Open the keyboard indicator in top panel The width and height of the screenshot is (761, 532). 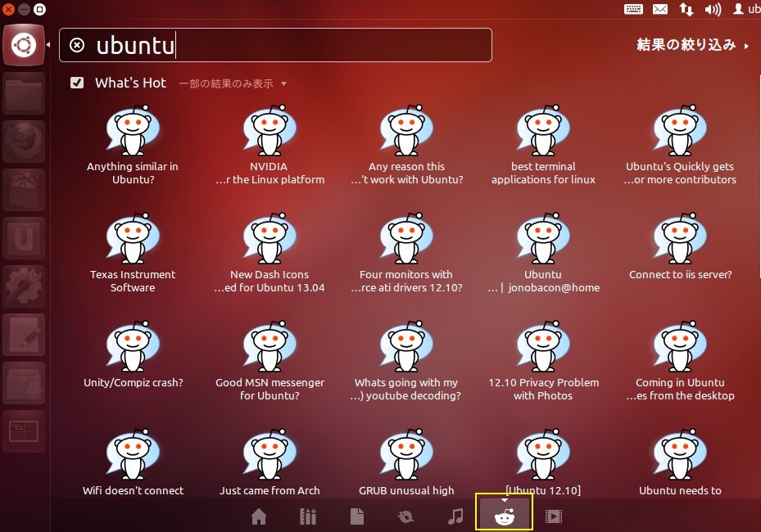633,9
